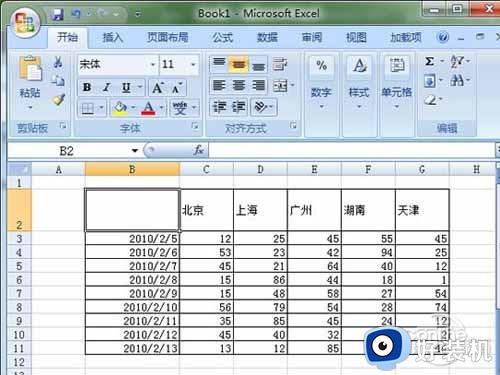Open the Office button menu

25,22
